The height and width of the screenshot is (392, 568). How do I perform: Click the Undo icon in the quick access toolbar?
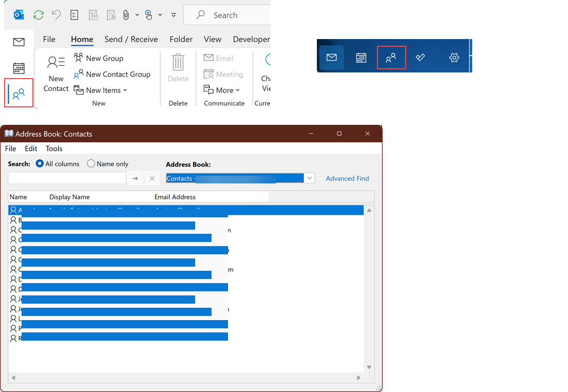click(56, 15)
